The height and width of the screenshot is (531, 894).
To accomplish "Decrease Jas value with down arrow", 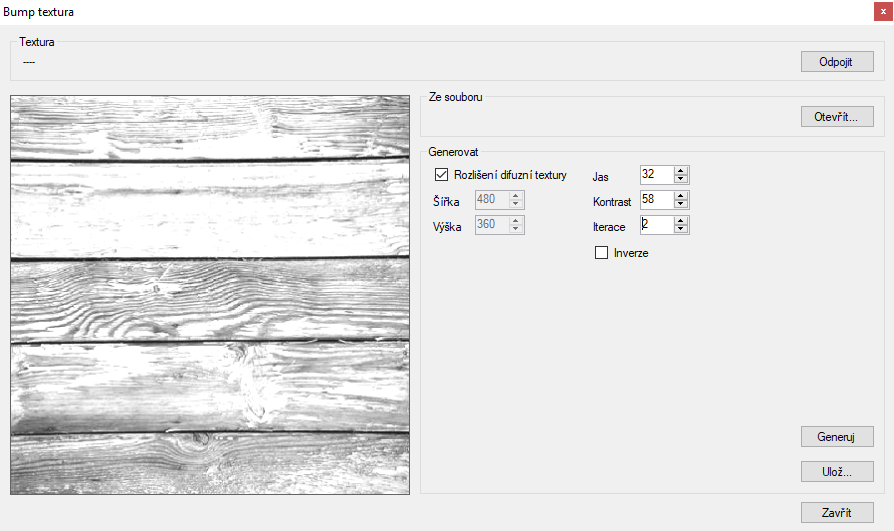I will (x=681, y=180).
